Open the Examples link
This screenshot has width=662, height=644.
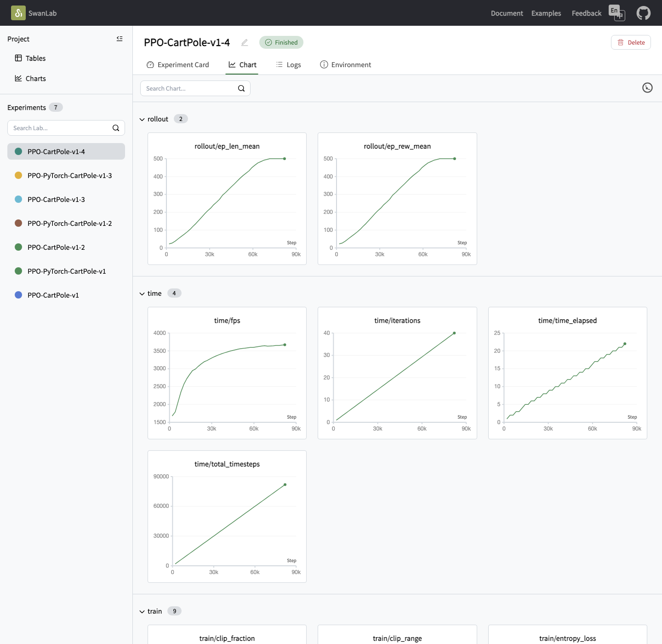[x=546, y=13]
